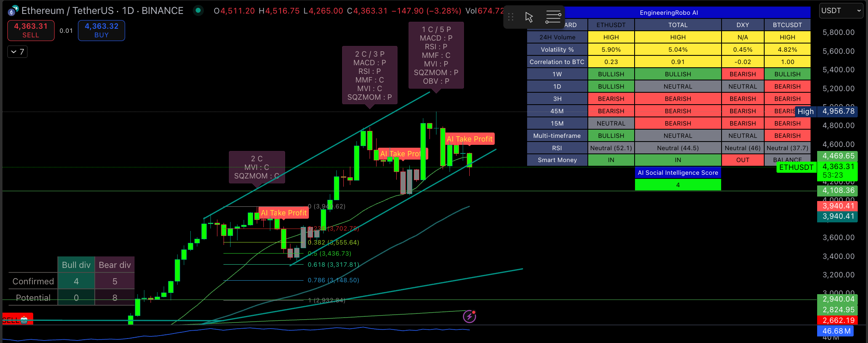The image size is (868, 343).
Task: Click the Volatility % row label
Action: tap(557, 50)
